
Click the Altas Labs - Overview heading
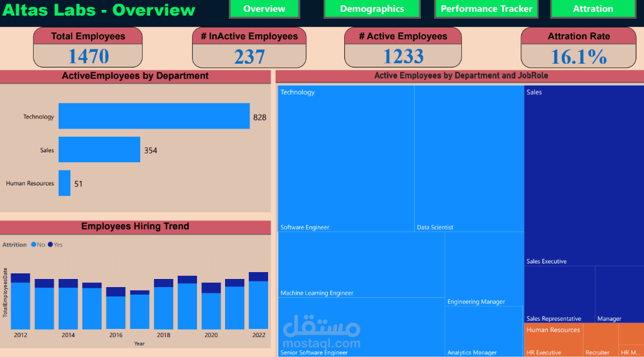99,9
